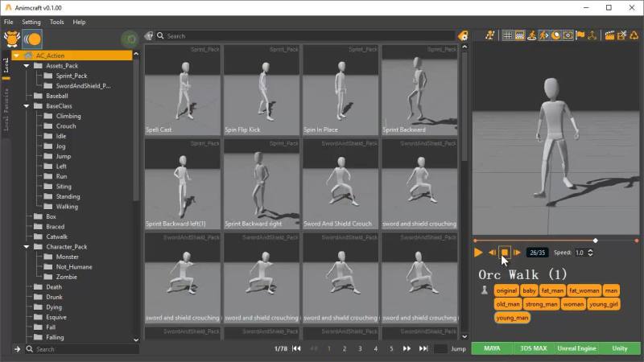Select the young_girl character tag
The width and height of the screenshot is (644, 362).
coord(603,304)
